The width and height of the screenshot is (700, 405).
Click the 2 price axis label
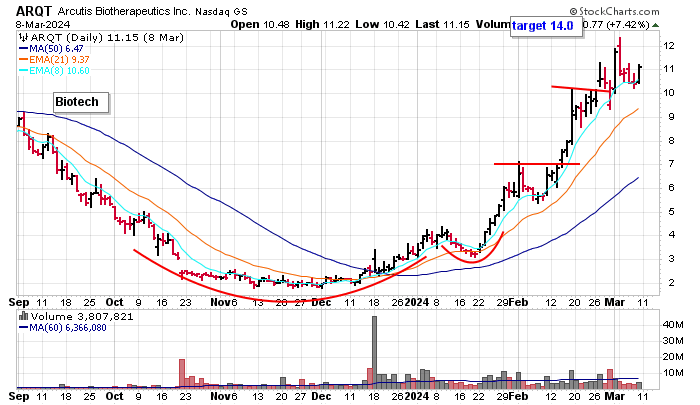[671, 282]
